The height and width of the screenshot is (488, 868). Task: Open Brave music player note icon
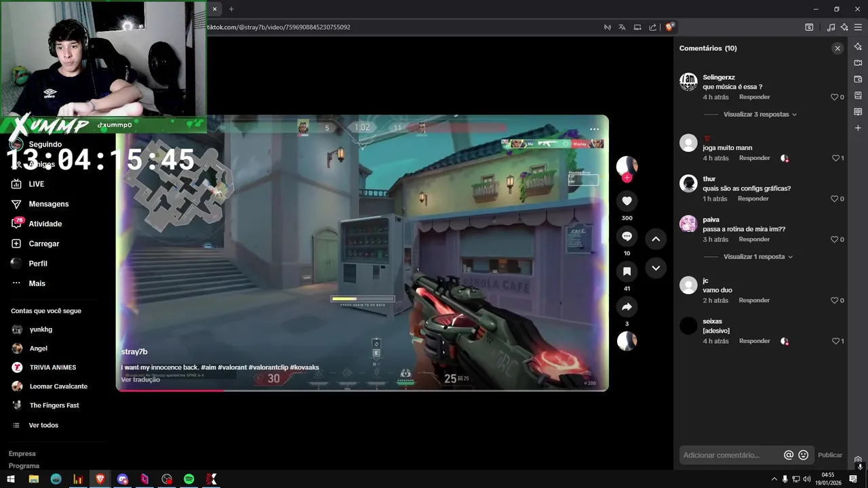point(831,27)
